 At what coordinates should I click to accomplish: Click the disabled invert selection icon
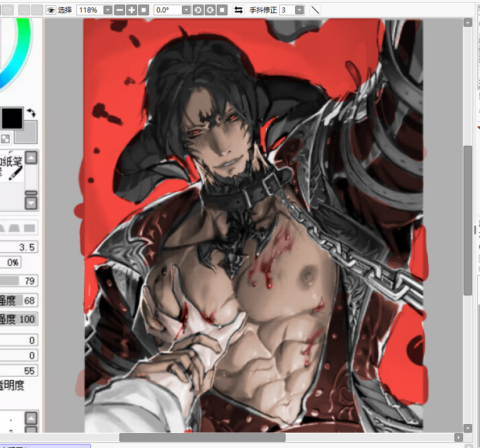coord(37,10)
